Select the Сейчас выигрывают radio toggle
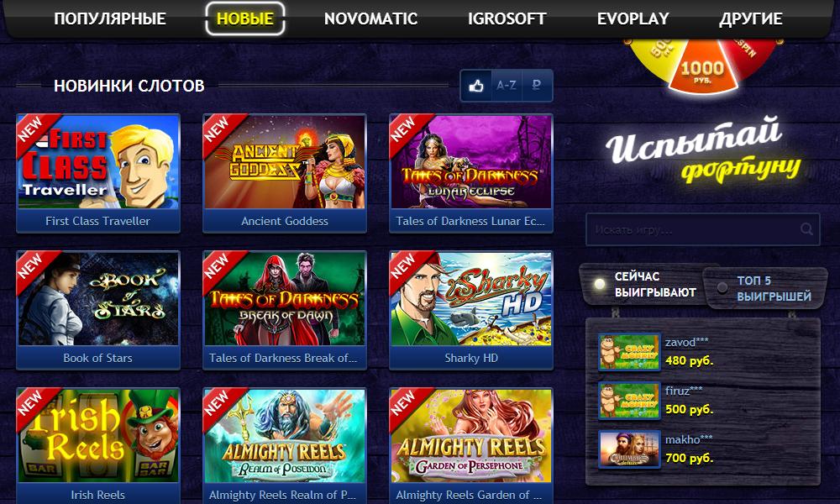 [x=600, y=285]
